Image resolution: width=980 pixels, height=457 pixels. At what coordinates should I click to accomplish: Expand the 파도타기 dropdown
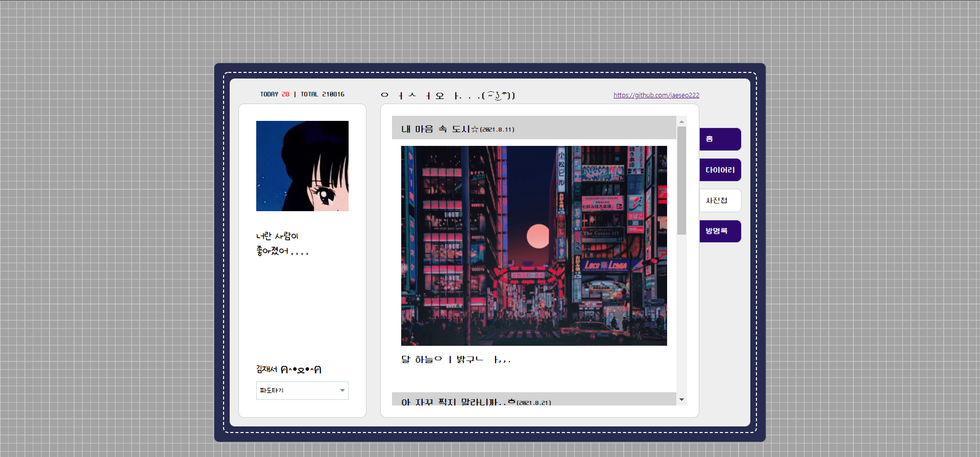302,391
